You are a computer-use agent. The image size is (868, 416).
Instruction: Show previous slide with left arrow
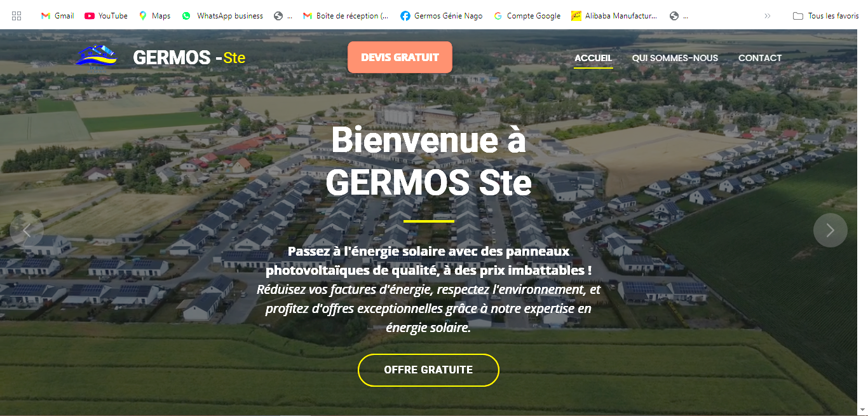pos(27,230)
